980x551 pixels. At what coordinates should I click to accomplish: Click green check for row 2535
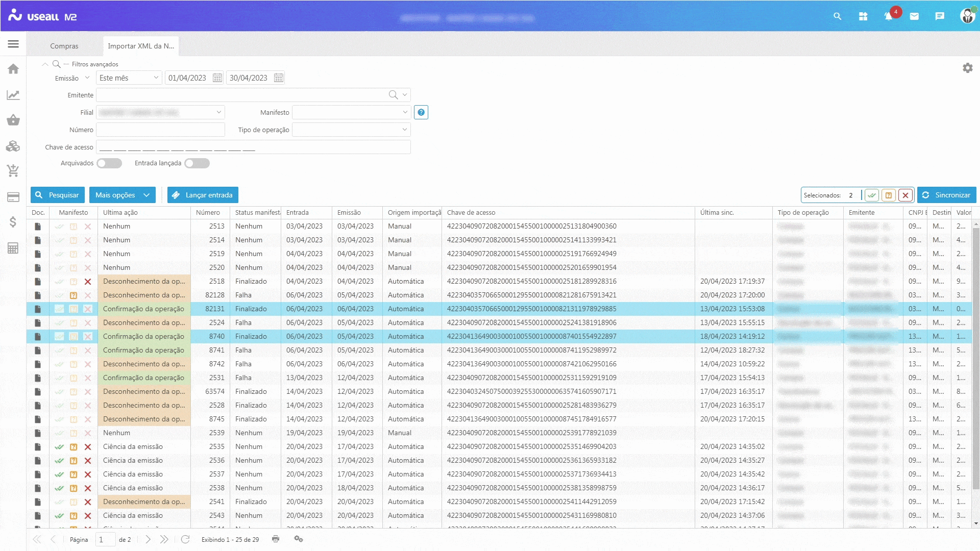(x=59, y=447)
